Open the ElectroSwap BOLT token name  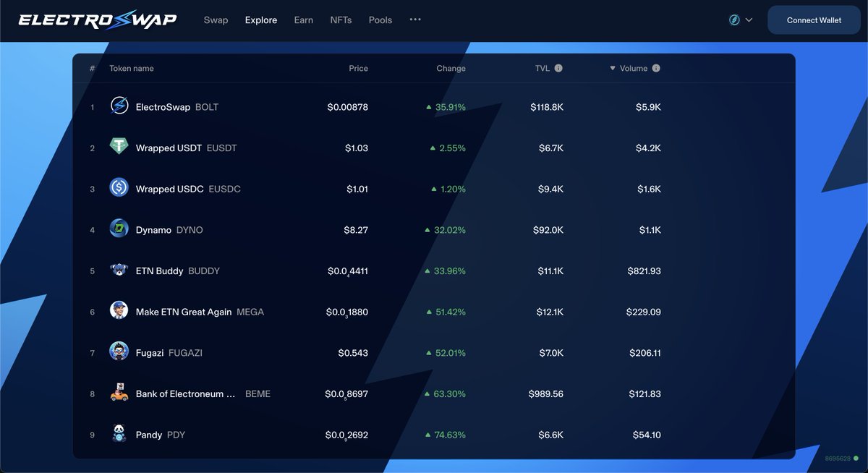177,107
